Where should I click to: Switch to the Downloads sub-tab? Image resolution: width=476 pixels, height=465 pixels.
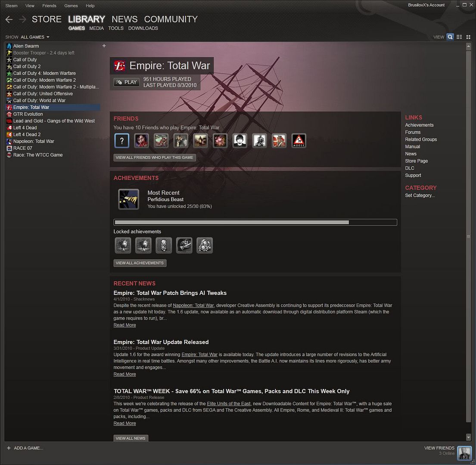(x=143, y=28)
